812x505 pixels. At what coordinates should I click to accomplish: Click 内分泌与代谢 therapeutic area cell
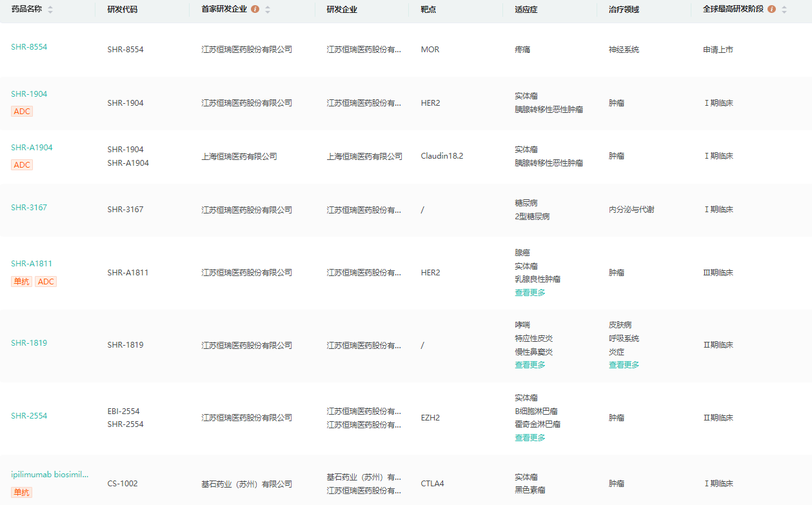(x=631, y=210)
